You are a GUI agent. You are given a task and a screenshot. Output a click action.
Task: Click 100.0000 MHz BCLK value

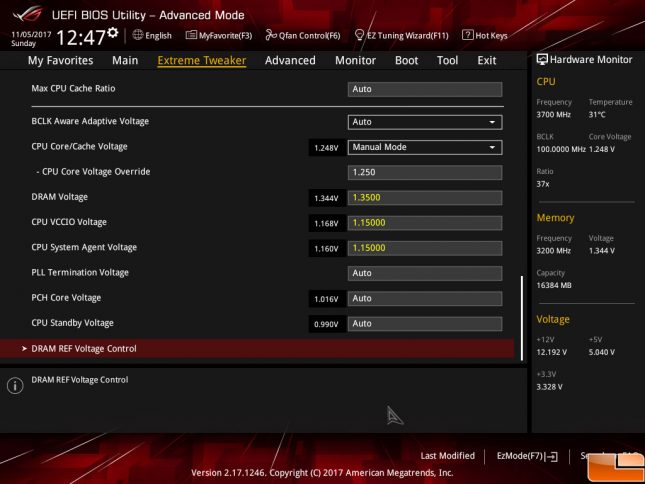[561, 149]
